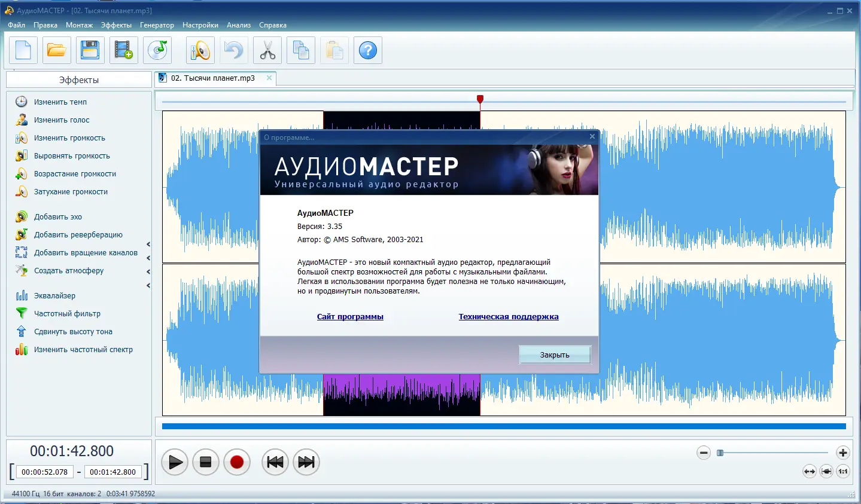Open the Анализ menu
861x504 pixels.
click(x=239, y=25)
